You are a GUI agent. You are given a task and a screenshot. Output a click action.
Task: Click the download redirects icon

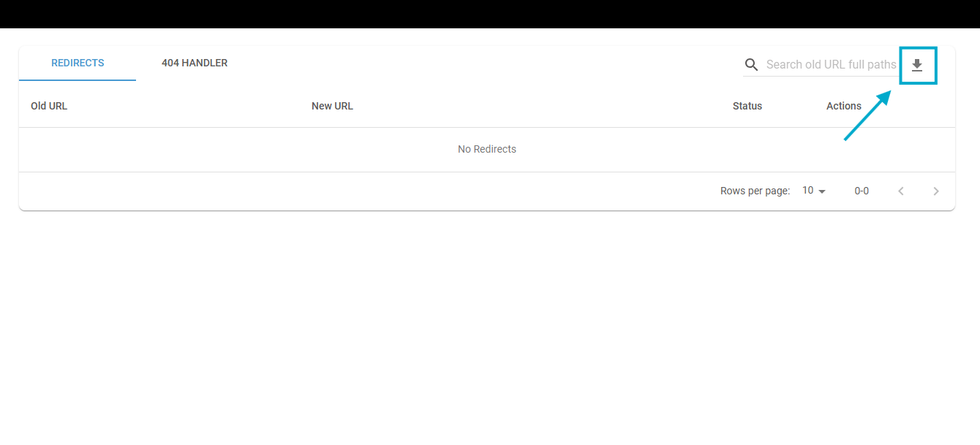[x=917, y=65]
